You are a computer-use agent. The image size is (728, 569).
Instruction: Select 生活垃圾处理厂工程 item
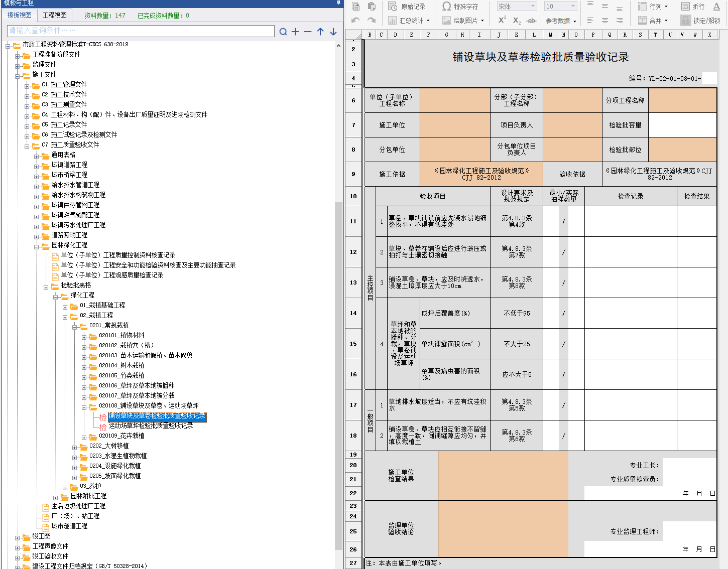coord(78,506)
